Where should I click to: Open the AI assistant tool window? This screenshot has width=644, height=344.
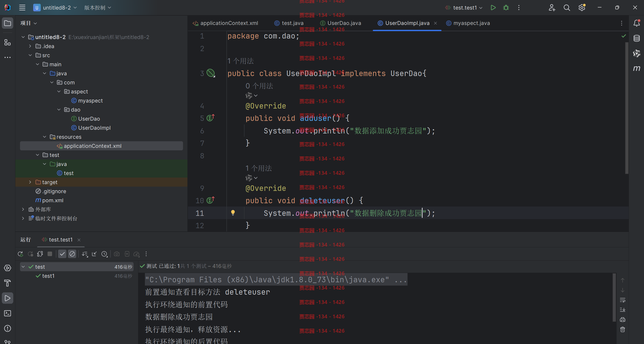pos(636,53)
